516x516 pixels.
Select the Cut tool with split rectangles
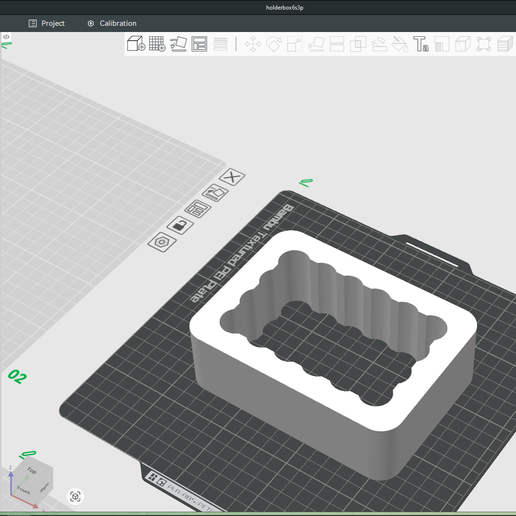pos(337,44)
